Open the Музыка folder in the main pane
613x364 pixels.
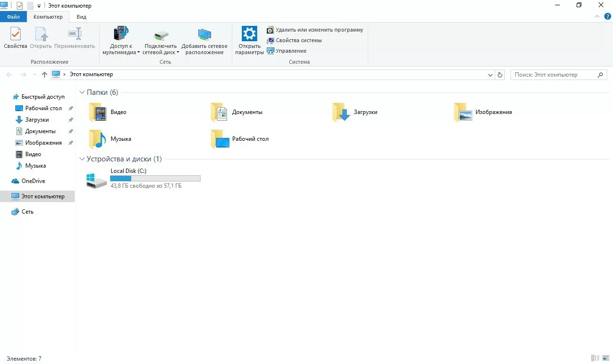click(x=98, y=139)
